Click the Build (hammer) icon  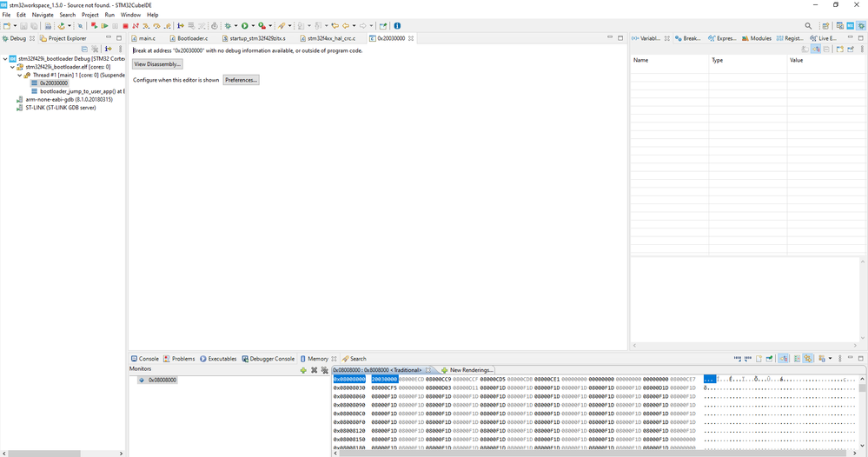pyautogui.click(x=62, y=26)
